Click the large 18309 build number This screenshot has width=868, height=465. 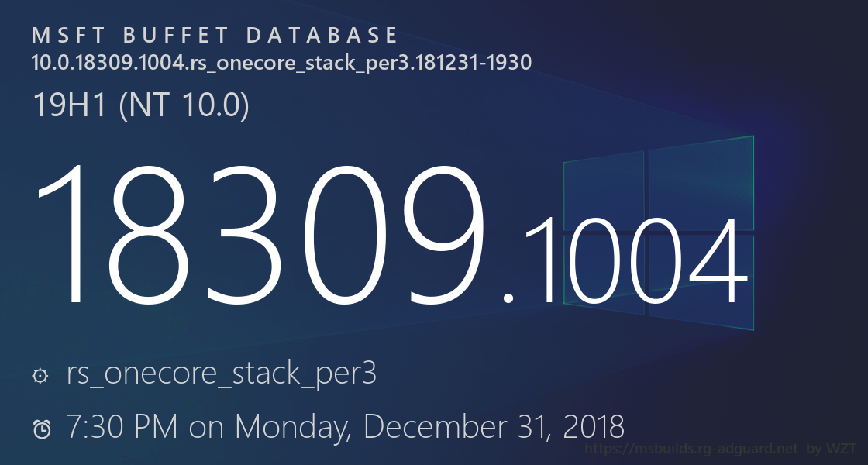point(263,232)
